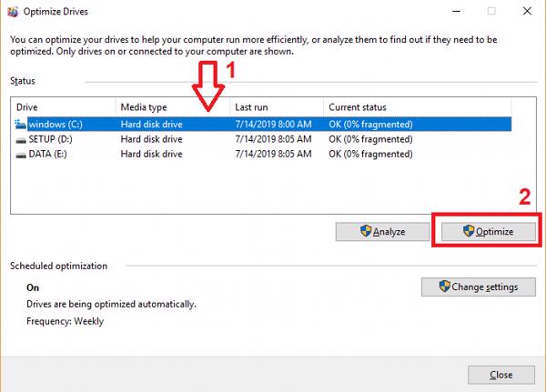Click the windows (C:) drive icon
Screen dimensions: 546x392
tap(21, 124)
